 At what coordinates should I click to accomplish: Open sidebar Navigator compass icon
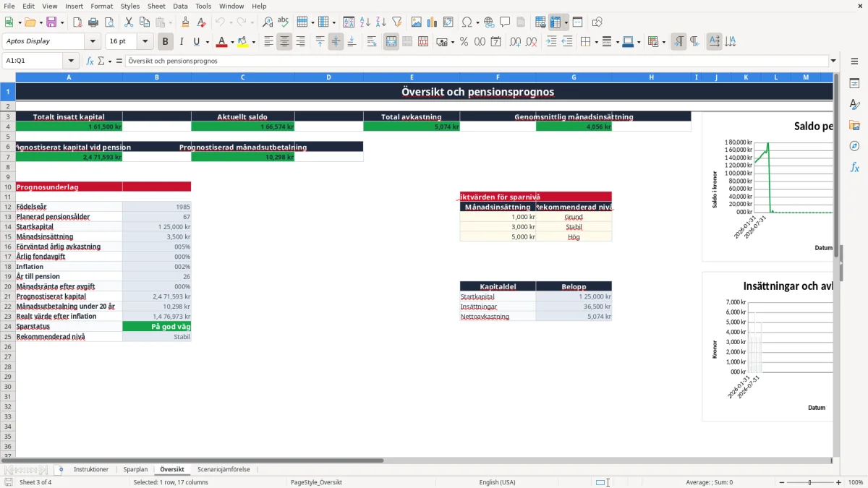(854, 146)
